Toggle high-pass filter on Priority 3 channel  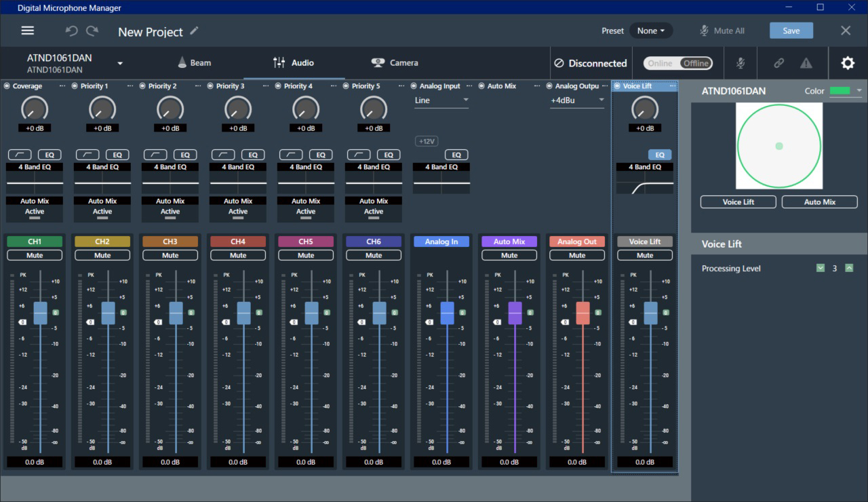click(x=223, y=155)
